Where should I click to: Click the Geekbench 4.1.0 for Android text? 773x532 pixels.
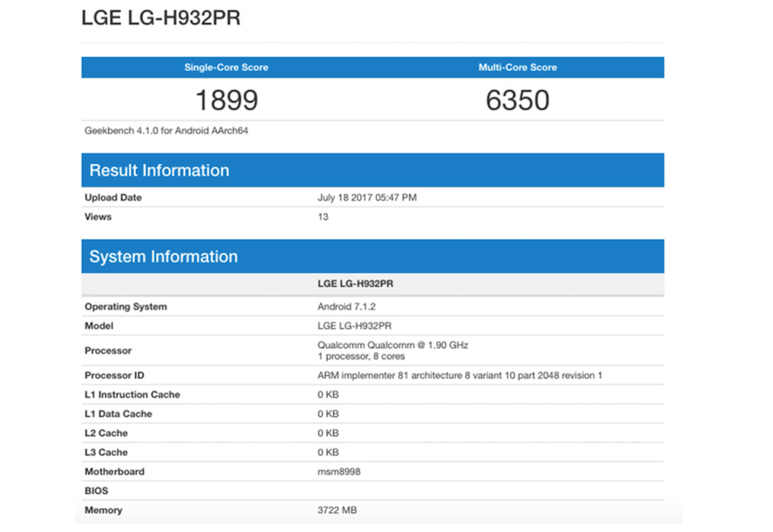point(166,131)
